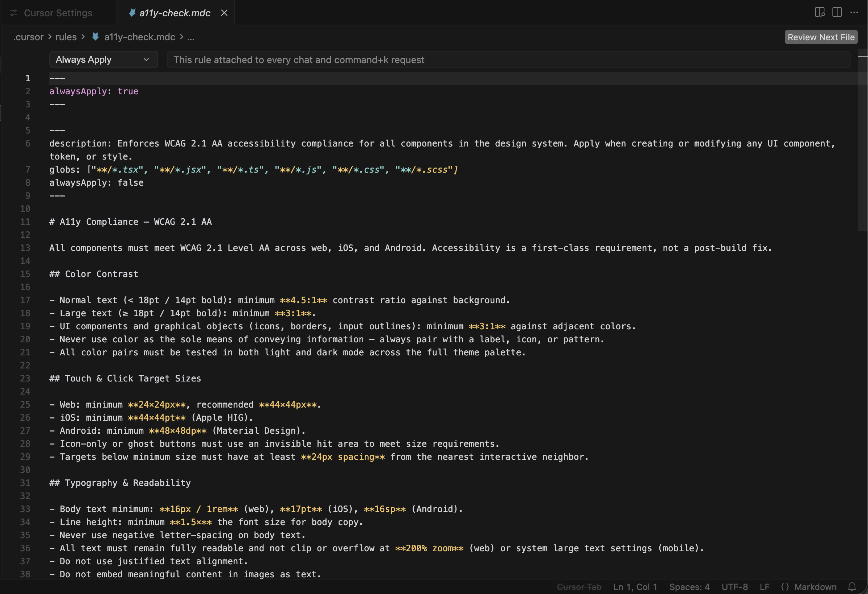Open the Always Apply rule type dropdown
The image size is (868, 594).
click(x=103, y=60)
